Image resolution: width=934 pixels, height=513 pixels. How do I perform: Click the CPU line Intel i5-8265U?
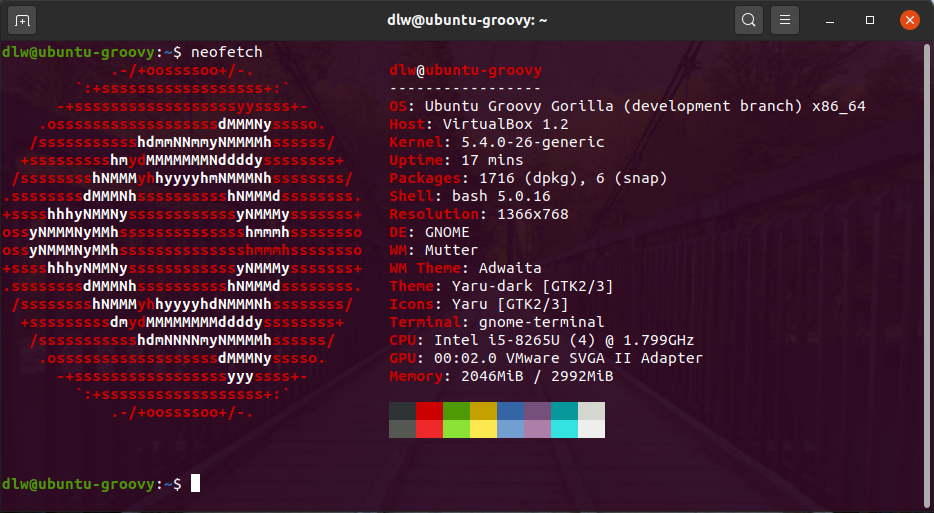point(541,340)
